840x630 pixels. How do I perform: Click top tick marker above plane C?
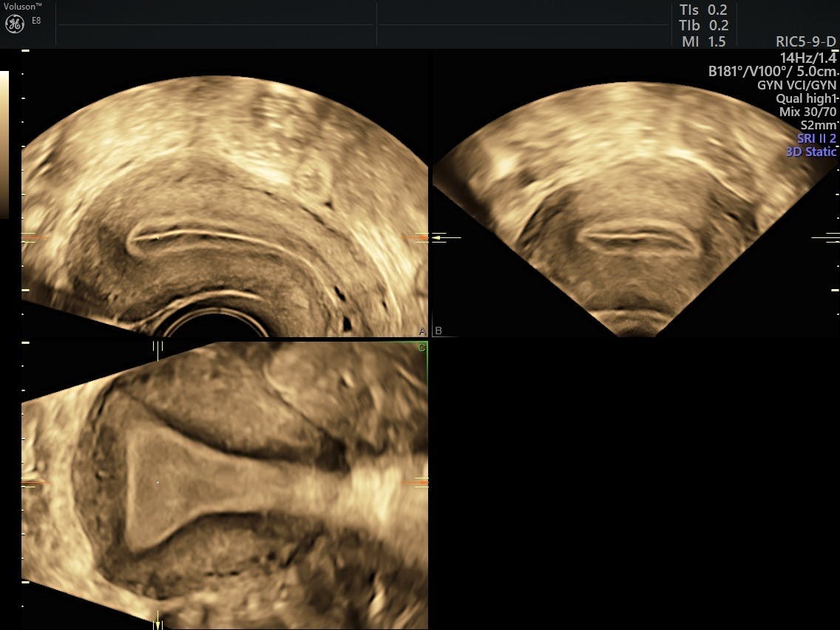coord(157,346)
